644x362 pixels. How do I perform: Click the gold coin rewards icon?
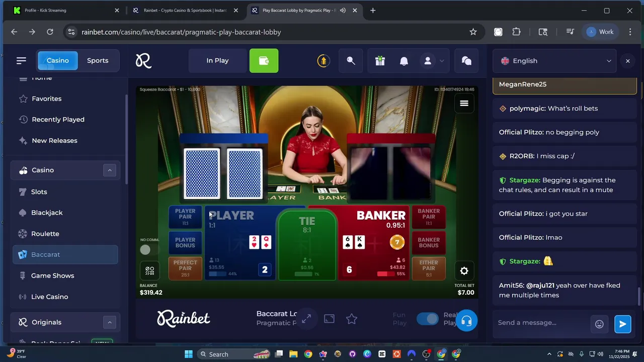coord(323,61)
